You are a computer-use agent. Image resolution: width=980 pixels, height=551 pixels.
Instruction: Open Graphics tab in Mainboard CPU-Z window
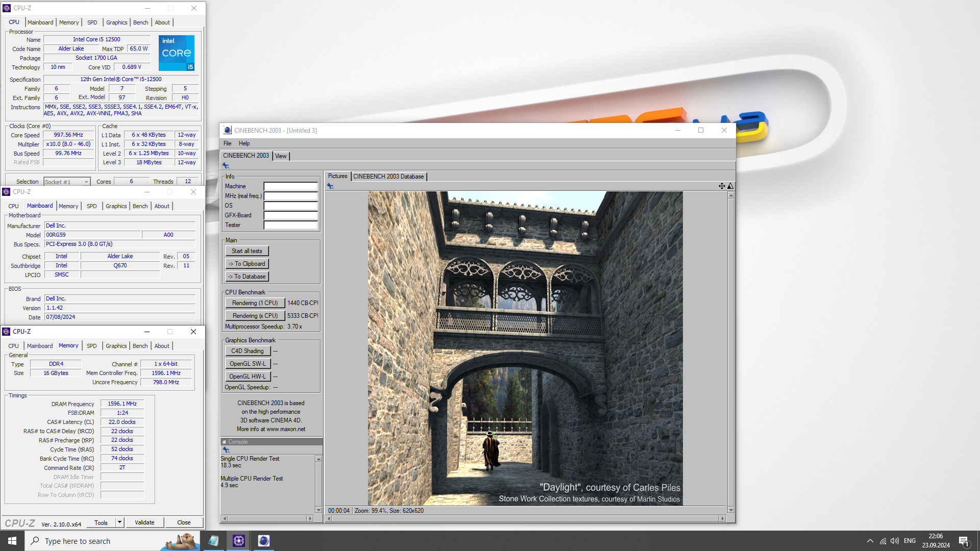point(116,206)
